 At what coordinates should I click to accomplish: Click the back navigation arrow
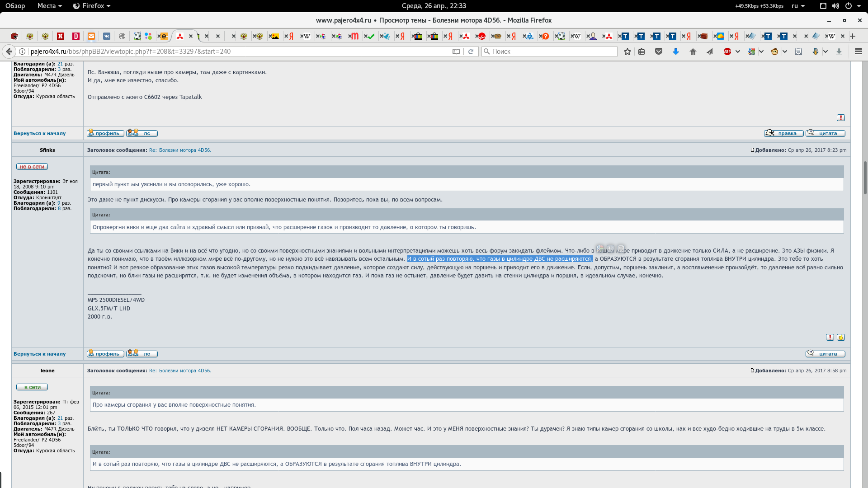click(x=9, y=52)
